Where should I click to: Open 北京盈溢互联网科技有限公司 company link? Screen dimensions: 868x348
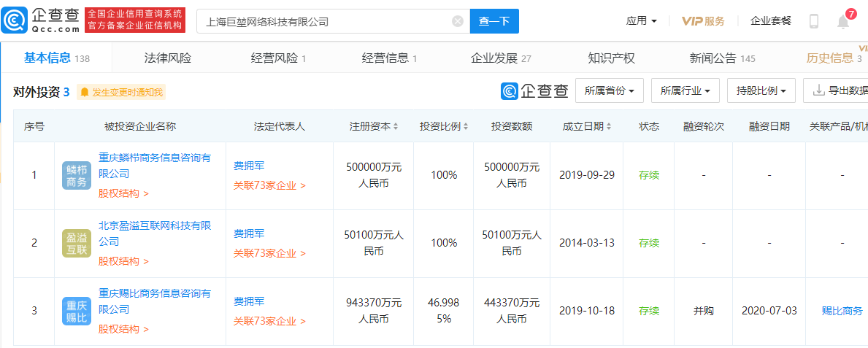155,233
